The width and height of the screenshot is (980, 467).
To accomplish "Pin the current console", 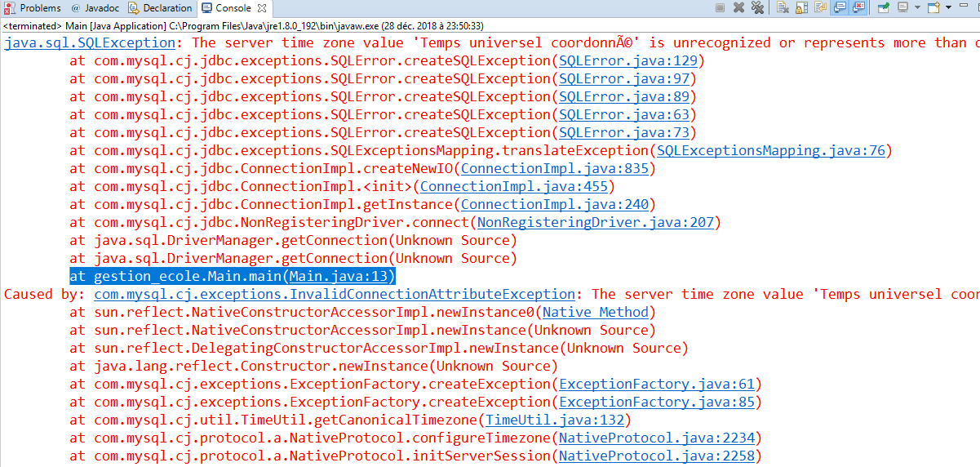I will pos(884,7).
